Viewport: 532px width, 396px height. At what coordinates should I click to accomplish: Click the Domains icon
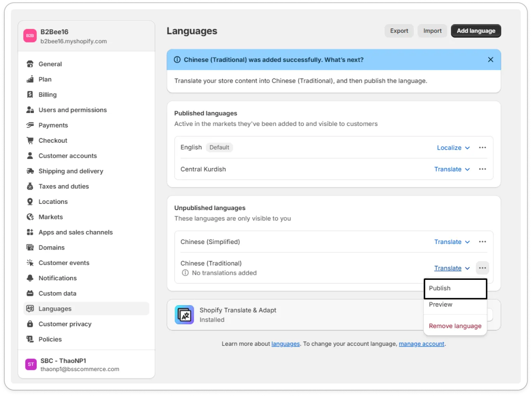click(30, 247)
